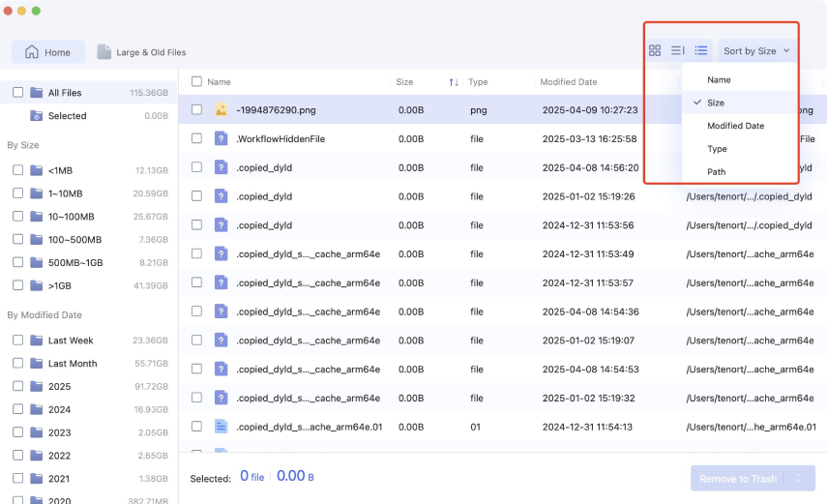Click the image icon of -1994876290.png

click(x=221, y=109)
